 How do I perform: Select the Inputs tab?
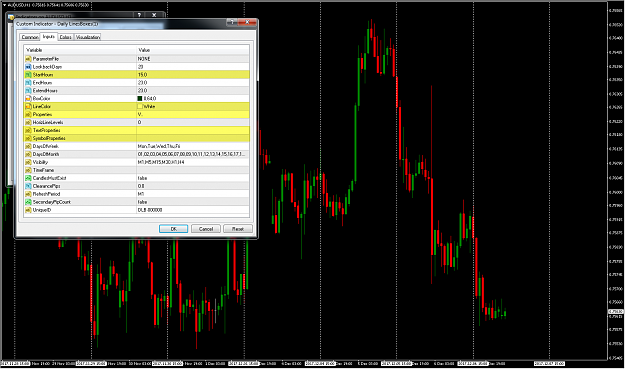[49, 37]
